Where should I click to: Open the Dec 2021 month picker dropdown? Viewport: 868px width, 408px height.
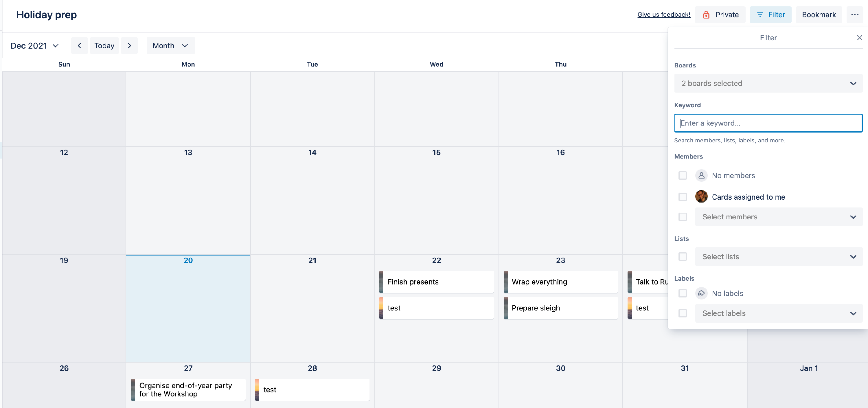(34, 46)
